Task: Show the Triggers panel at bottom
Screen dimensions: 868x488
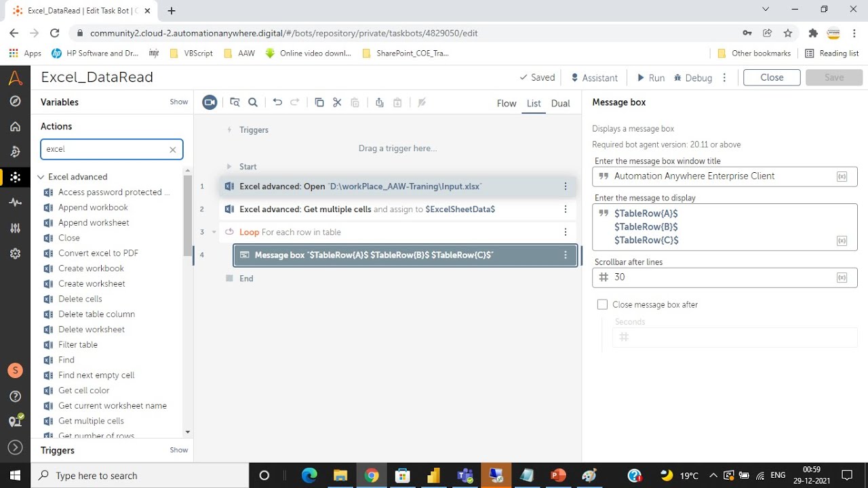Action: [179, 450]
